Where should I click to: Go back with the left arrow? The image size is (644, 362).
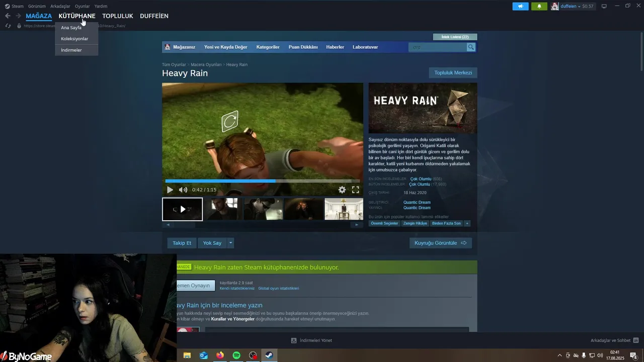8,16
